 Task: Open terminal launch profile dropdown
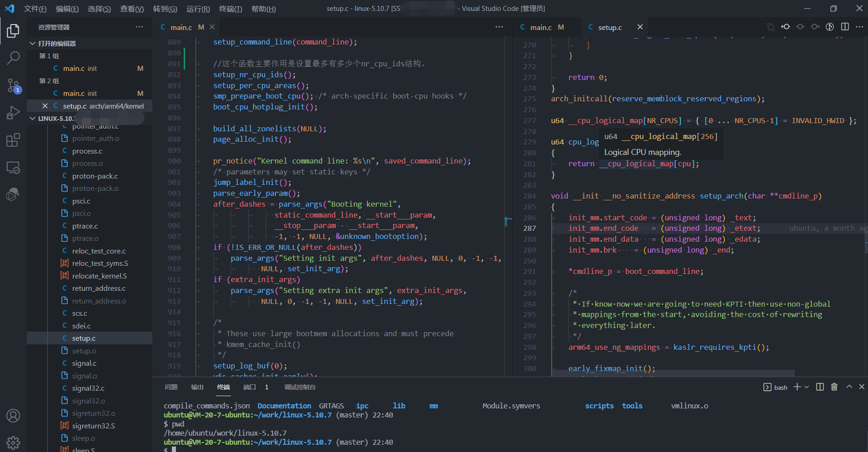pos(807,387)
